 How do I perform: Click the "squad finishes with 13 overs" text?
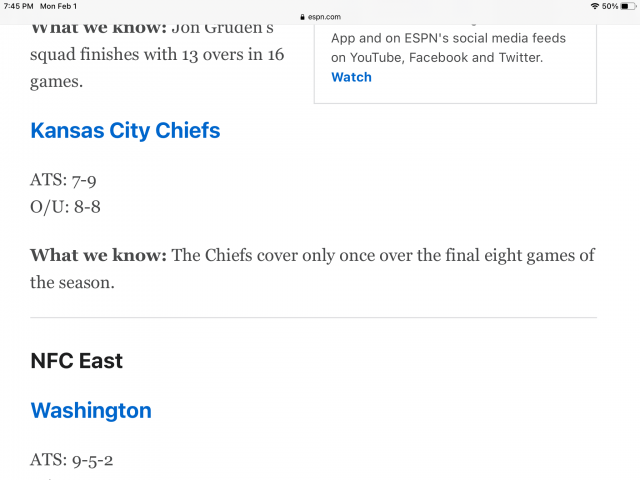point(157,54)
